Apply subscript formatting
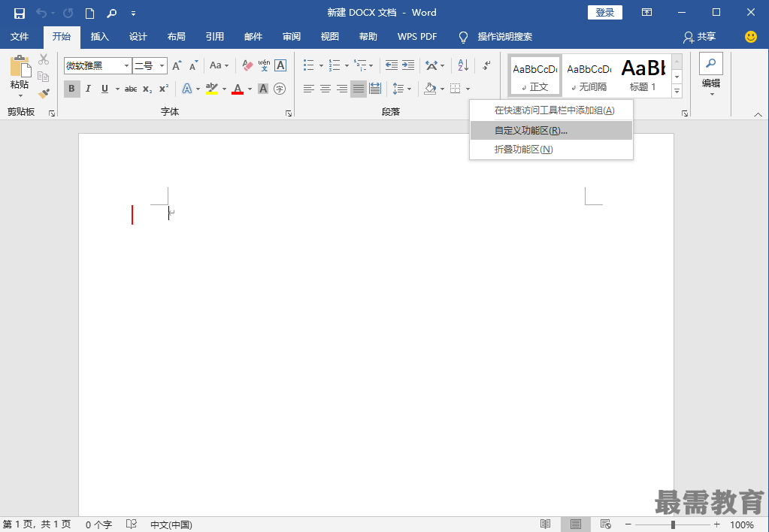Viewport: 769px width, 532px height. 147,89
